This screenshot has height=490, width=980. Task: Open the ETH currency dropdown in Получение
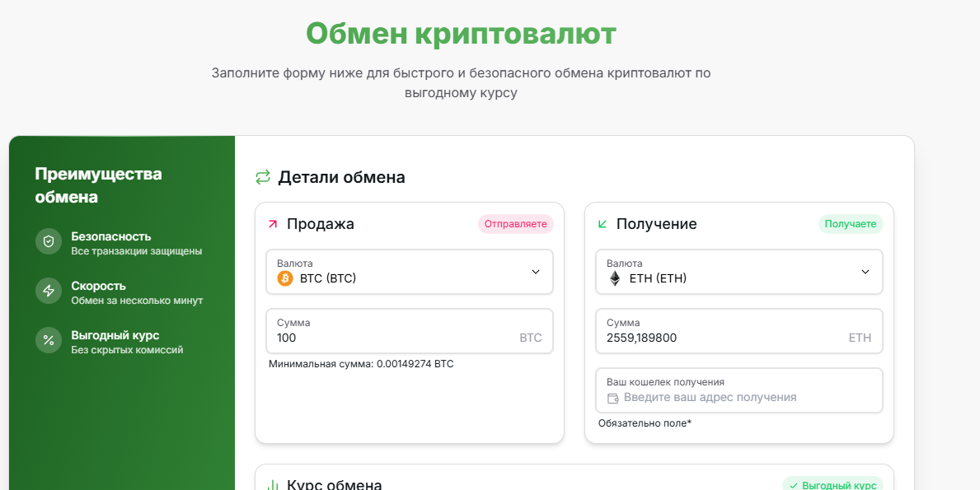[739, 272]
